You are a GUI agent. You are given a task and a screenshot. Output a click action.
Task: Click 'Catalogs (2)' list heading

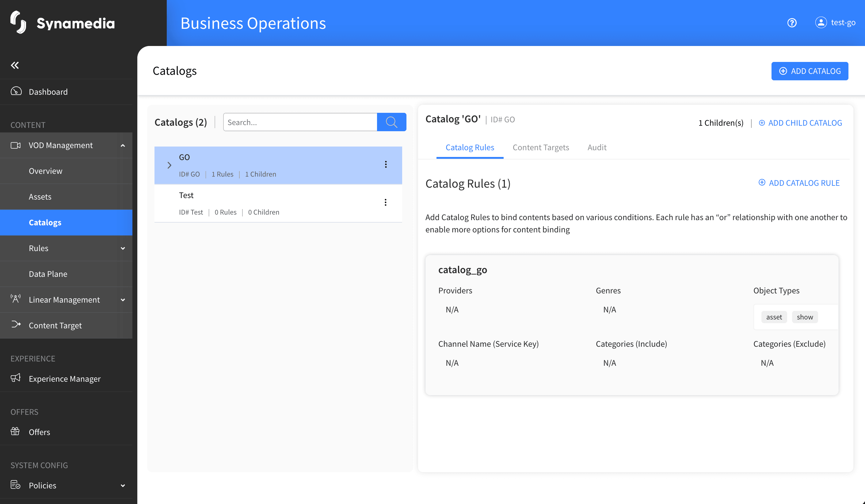click(181, 122)
